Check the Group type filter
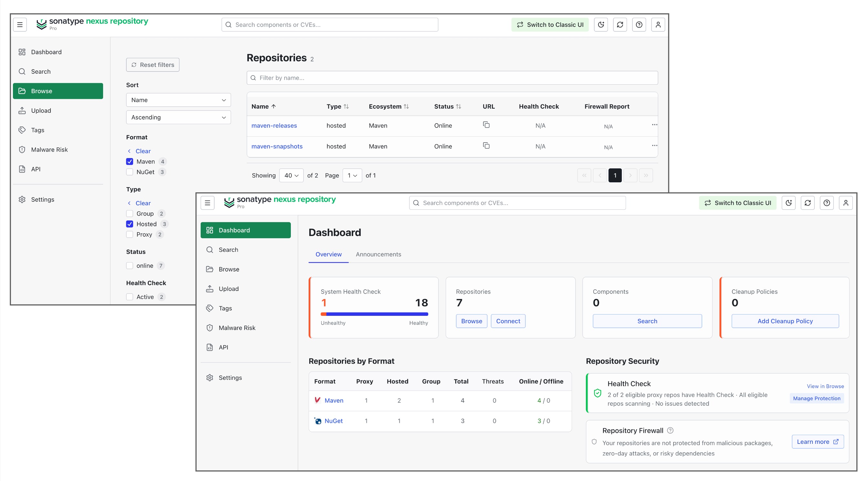 point(130,214)
